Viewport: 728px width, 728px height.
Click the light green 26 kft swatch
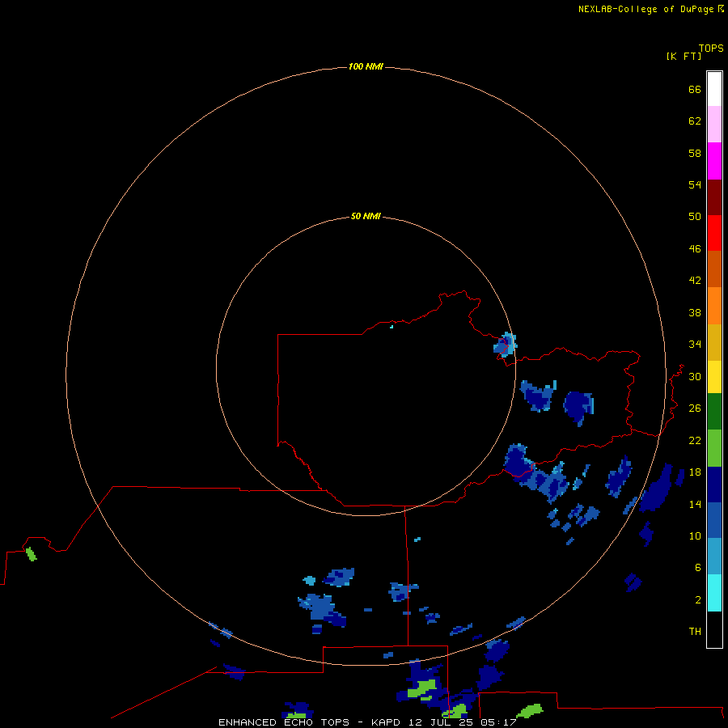[714, 448]
